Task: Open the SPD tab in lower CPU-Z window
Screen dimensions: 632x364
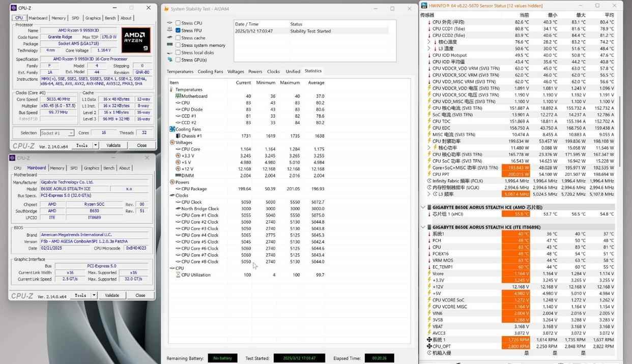Action: point(74,168)
